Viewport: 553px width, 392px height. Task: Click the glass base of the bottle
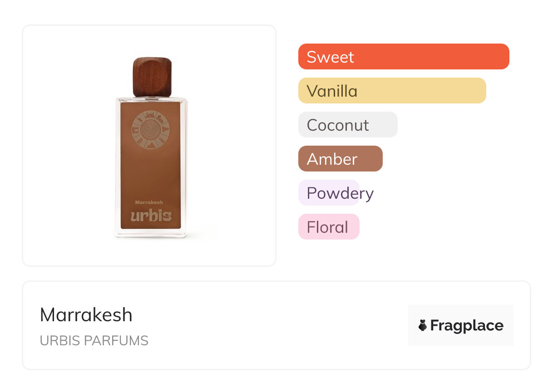[151, 233]
